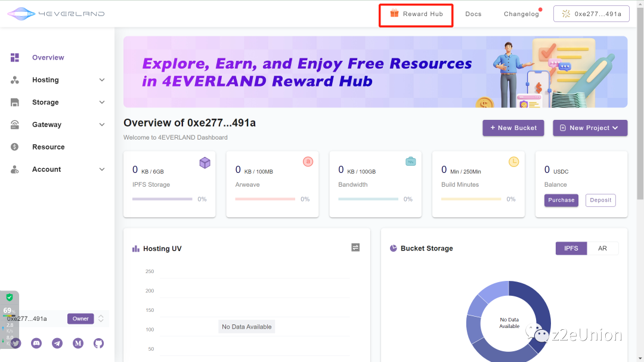Image resolution: width=644 pixels, height=362 pixels.
Task: Click the IPFS Storage usage progress bar
Action: click(x=162, y=199)
